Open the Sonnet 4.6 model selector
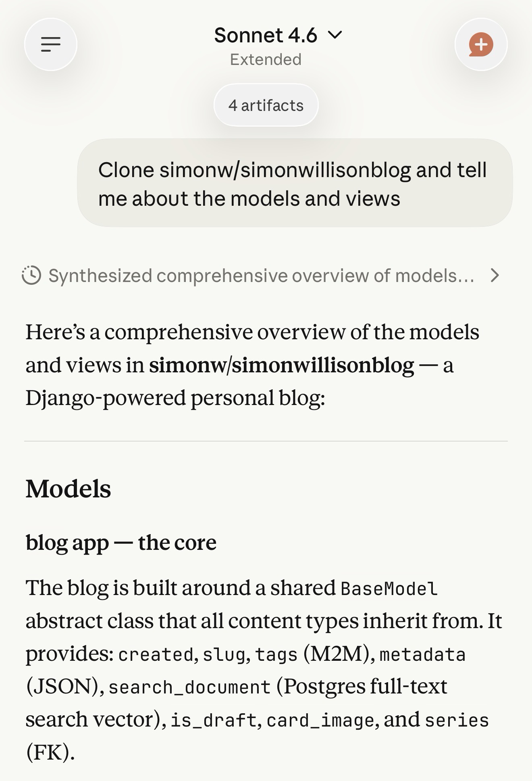The height and width of the screenshot is (781, 532). (x=266, y=35)
